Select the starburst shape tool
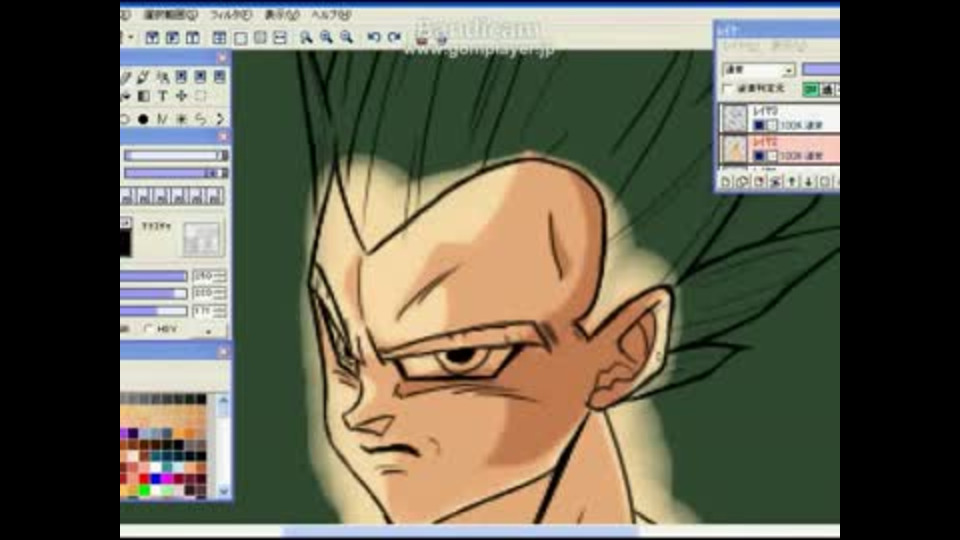 181,119
